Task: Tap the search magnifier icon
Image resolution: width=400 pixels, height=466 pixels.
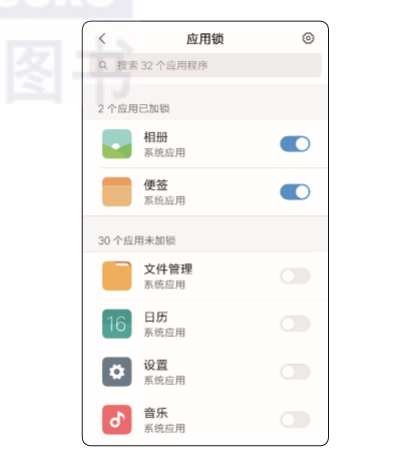Action: pyautogui.click(x=103, y=65)
